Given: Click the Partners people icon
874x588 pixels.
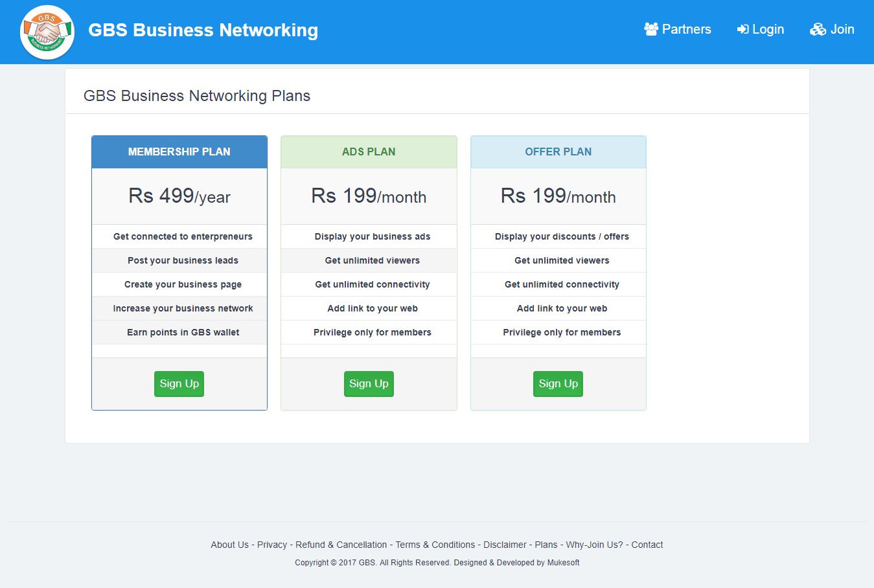Looking at the screenshot, I should point(651,29).
